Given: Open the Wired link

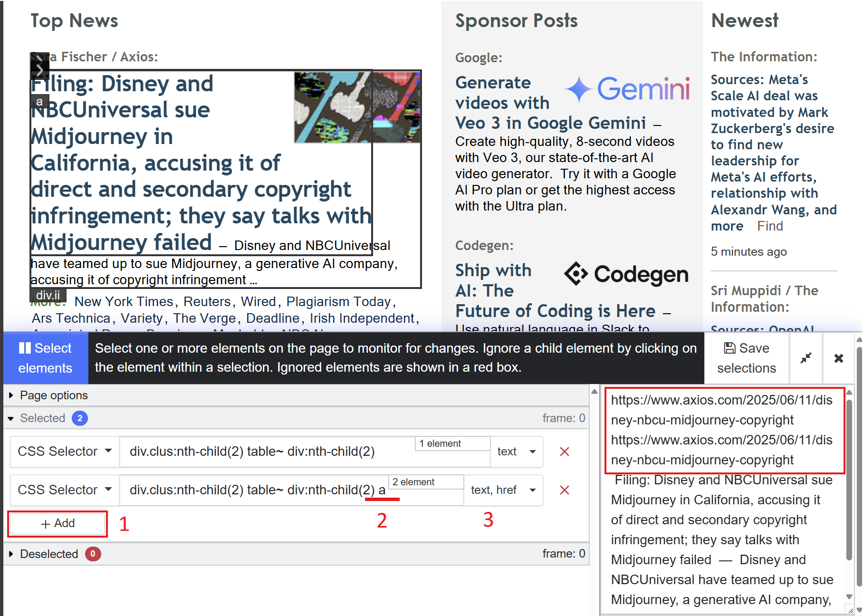Looking at the screenshot, I should (258, 301).
